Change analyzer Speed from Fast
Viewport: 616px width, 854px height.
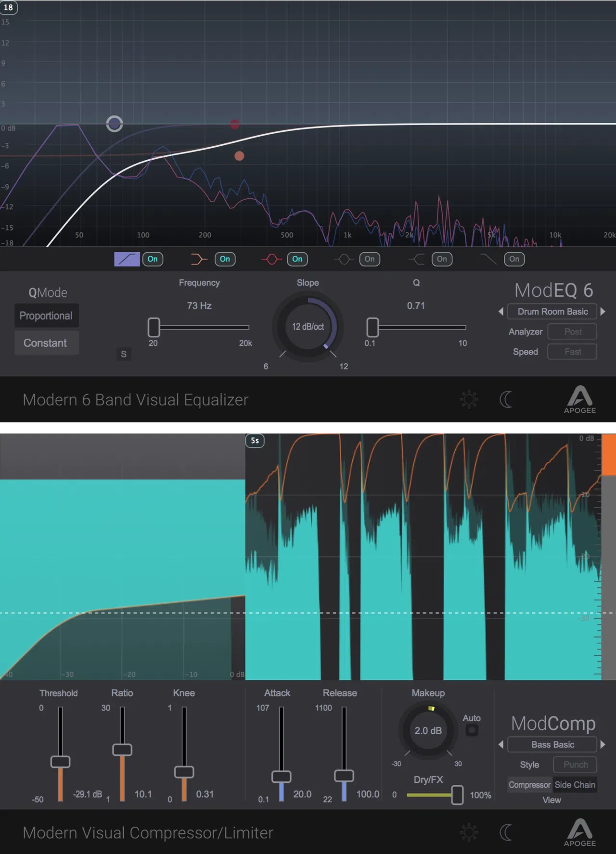(573, 352)
